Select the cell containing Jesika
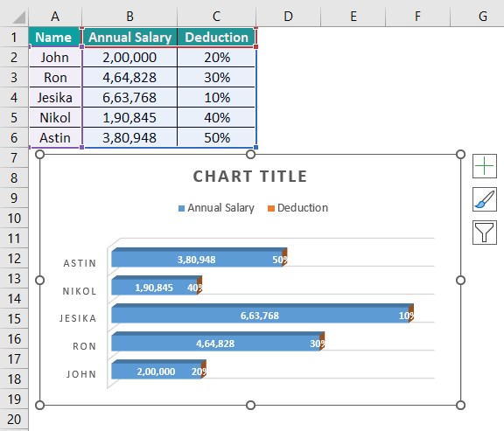The image size is (504, 431). (55, 98)
